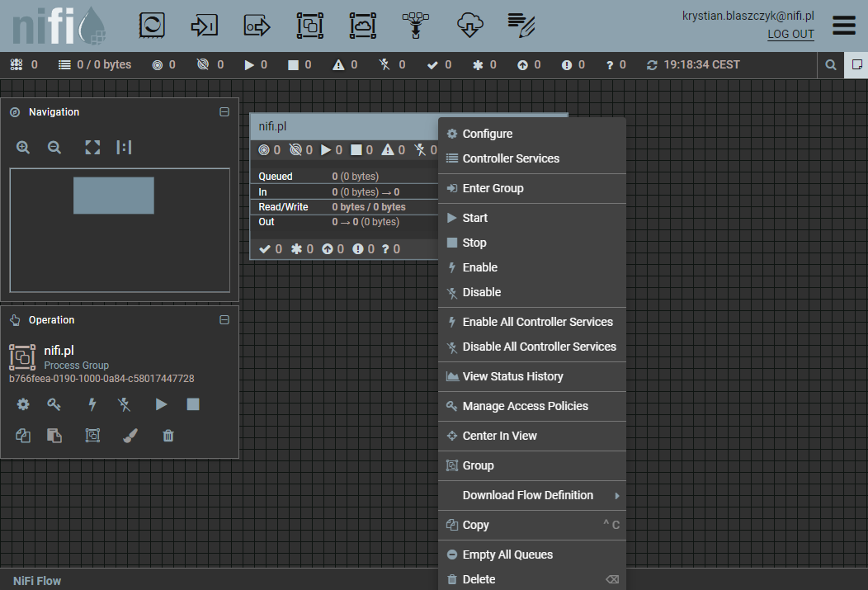
Task: Click the paste icon in Operation panel
Action: pos(54,436)
